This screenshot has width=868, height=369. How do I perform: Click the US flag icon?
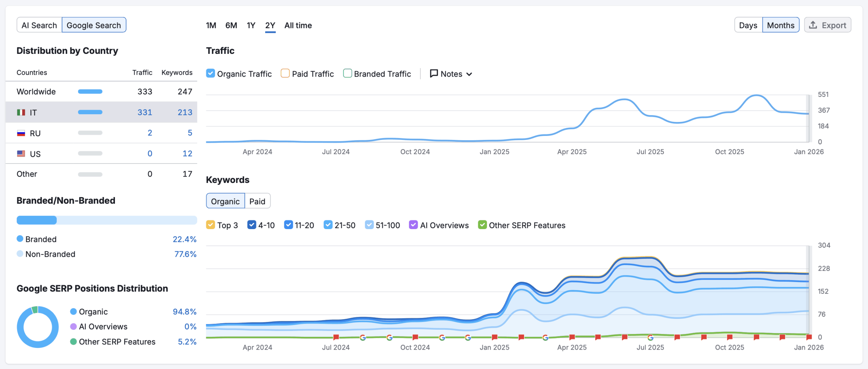pos(21,154)
